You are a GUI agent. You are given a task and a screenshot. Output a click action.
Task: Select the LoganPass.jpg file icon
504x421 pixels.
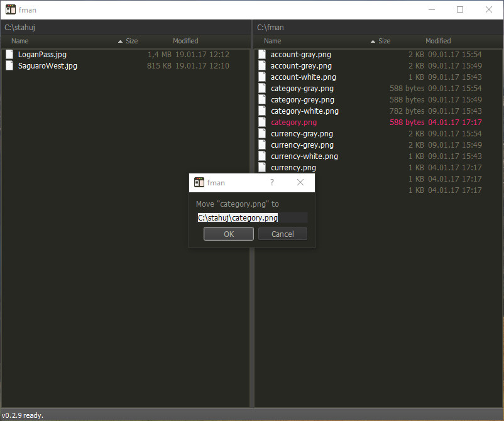9,54
